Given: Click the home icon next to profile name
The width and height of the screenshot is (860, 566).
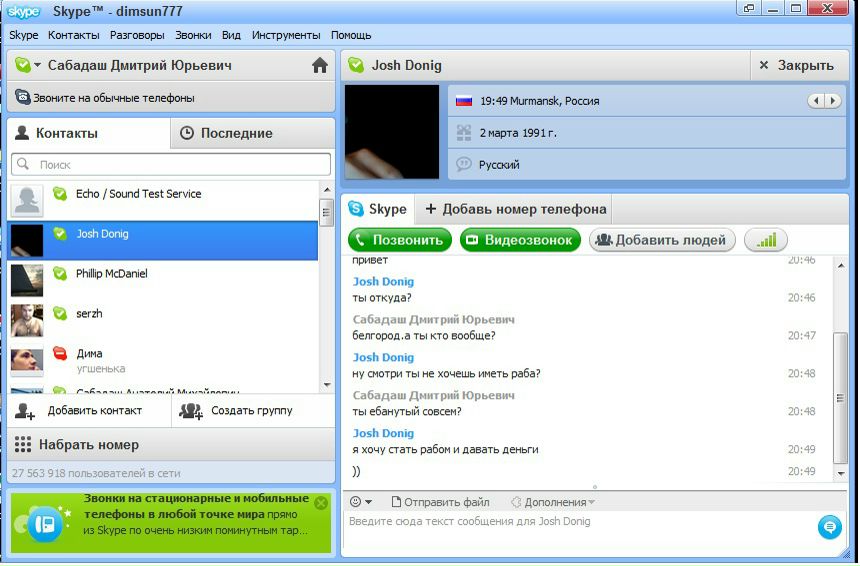Looking at the screenshot, I should [x=320, y=66].
